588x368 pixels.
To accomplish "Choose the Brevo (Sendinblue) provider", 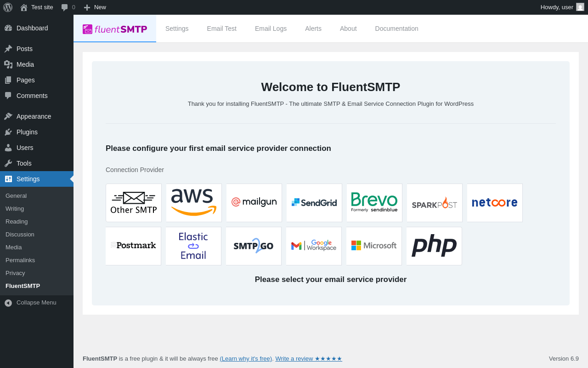I will 374,203.
